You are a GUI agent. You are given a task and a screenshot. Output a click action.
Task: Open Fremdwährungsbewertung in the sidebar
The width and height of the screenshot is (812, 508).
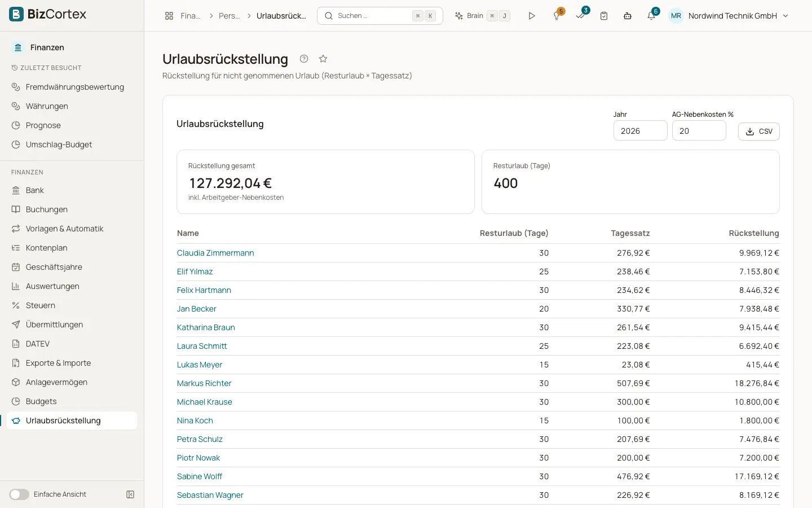click(x=72, y=87)
